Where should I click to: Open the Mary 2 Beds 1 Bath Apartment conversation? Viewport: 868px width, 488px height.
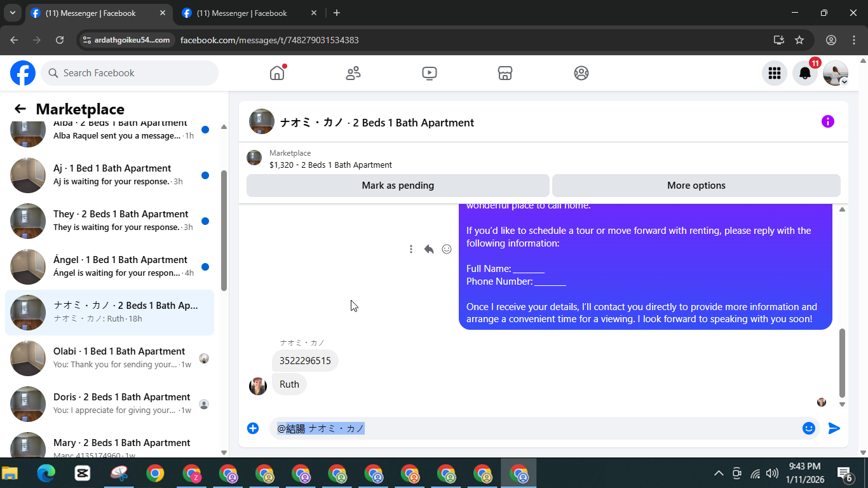(x=109, y=442)
